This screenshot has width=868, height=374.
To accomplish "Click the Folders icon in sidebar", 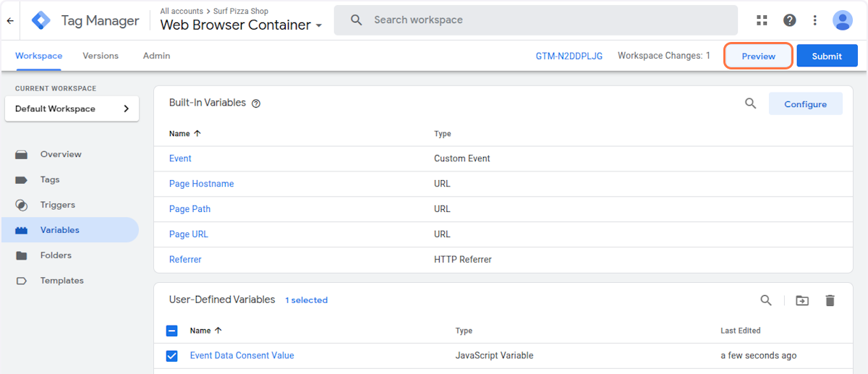I will 21,255.
